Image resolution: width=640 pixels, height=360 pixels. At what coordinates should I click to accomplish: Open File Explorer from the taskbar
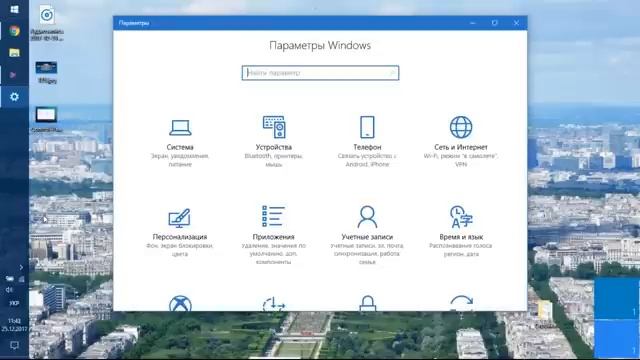[x=14, y=53]
